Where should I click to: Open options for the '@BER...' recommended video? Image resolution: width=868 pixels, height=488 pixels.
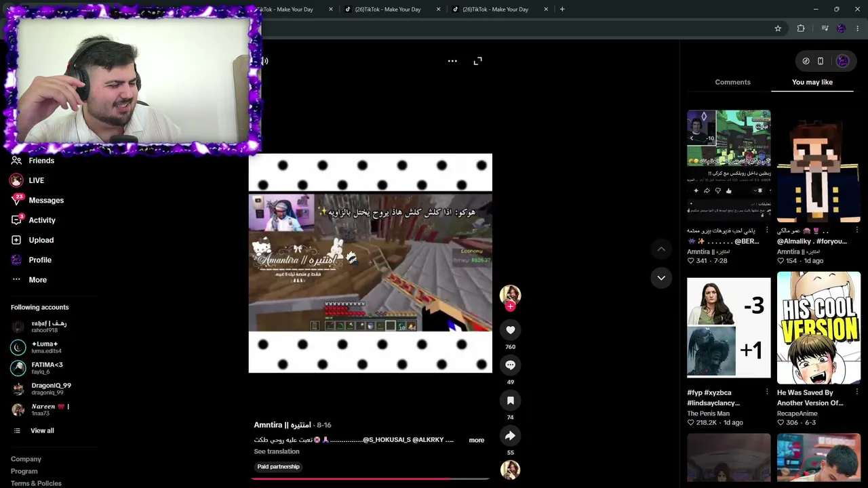click(x=767, y=230)
